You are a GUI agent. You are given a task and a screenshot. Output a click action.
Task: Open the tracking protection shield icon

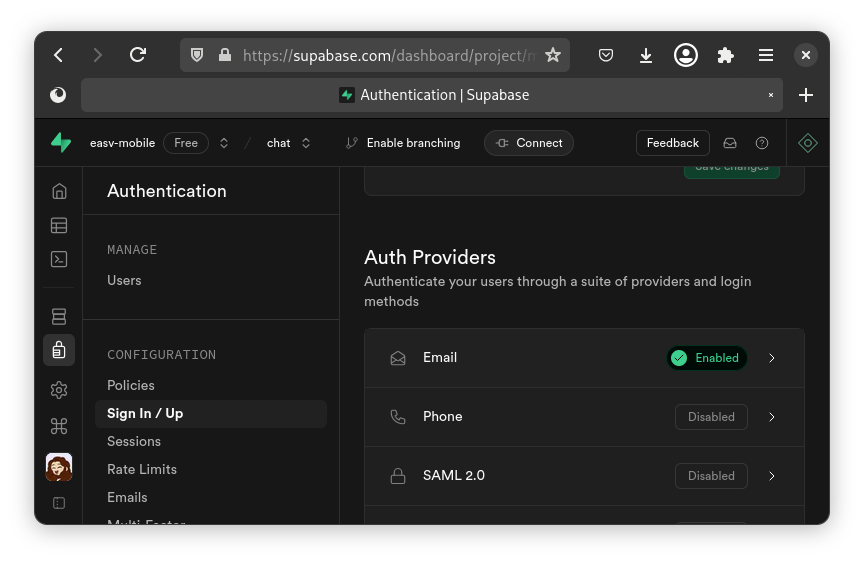click(x=197, y=55)
